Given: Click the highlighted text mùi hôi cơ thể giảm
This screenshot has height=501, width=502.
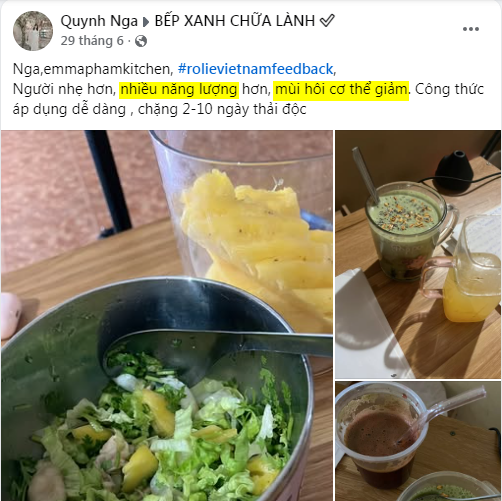Looking at the screenshot, I should pos(341,89).
